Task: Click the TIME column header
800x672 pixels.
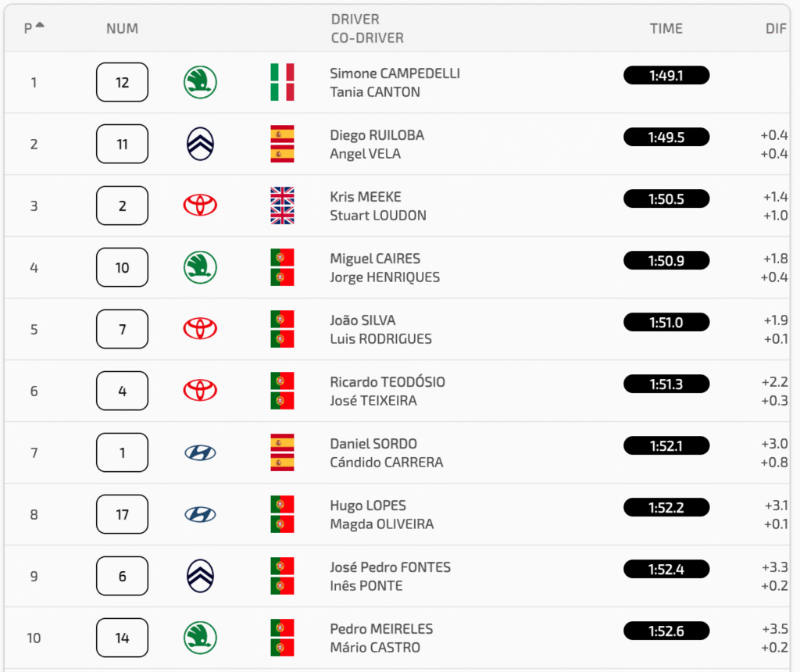Action: point(666,29)
